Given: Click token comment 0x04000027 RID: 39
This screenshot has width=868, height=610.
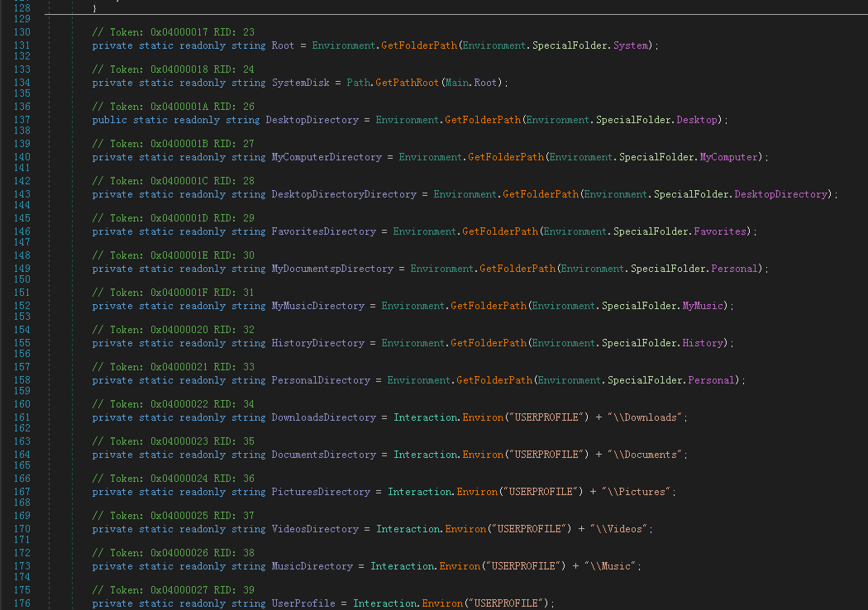Looking at the screenshot, I should [174, 590].
